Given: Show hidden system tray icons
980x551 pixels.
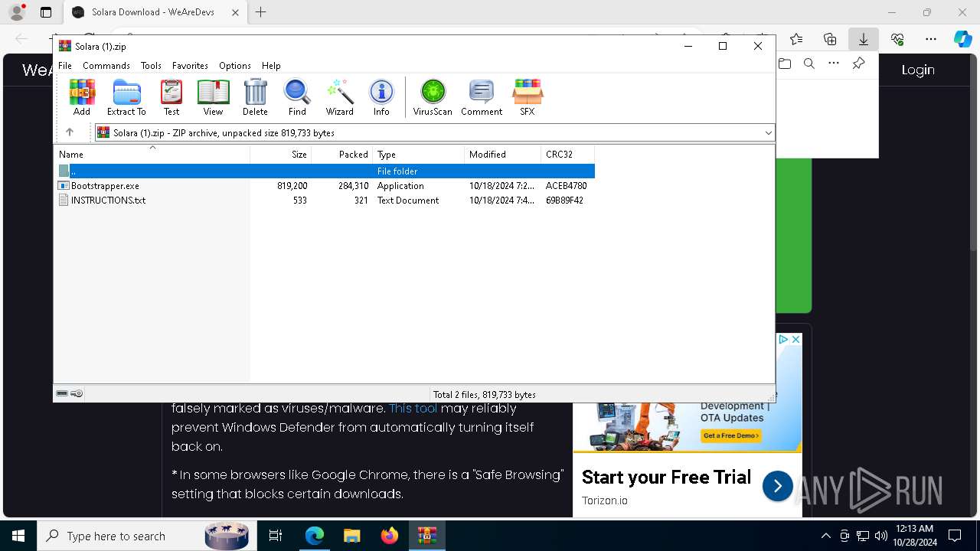Looking at the screenshot, I should 825,536.
